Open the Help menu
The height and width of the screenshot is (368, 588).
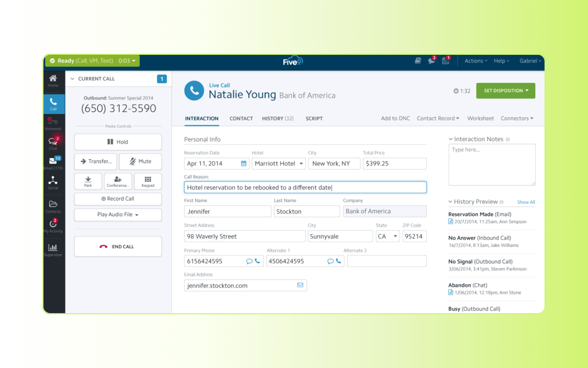click(501, 61)
